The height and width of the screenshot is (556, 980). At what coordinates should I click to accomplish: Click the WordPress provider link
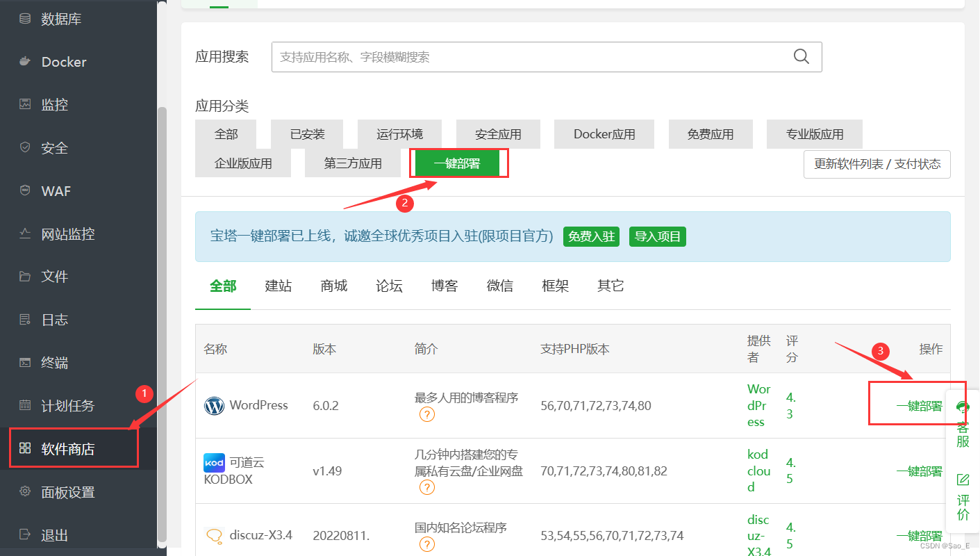pos(759,405)
